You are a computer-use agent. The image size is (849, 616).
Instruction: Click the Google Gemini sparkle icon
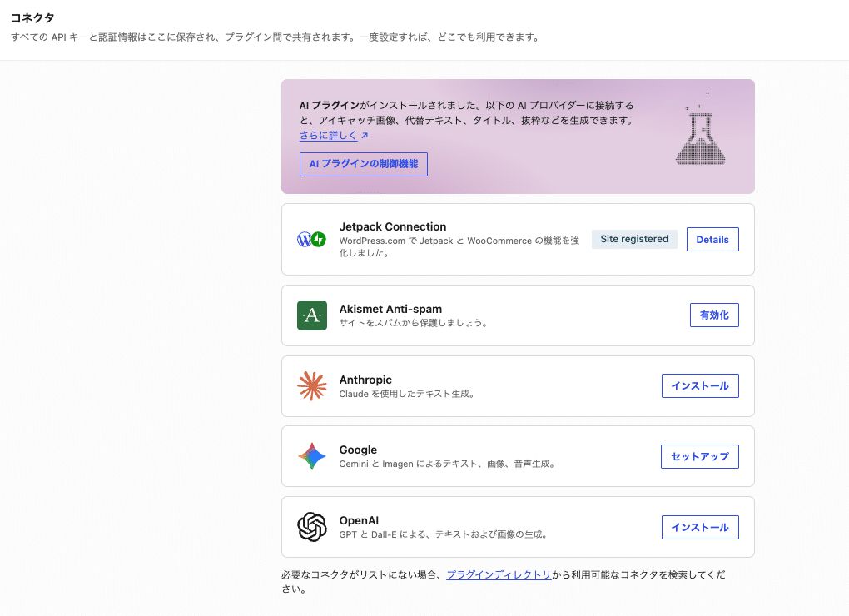coord(312,456)
